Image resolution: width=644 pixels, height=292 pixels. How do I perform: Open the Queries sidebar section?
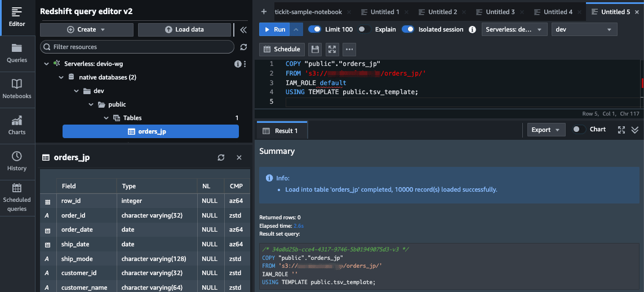pyautogui.click(x=17, y=54)
